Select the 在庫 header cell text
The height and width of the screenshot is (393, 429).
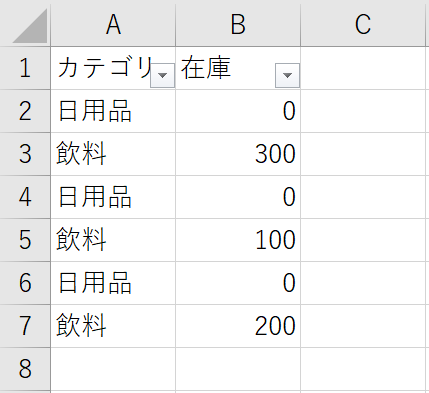pos(206,68)
